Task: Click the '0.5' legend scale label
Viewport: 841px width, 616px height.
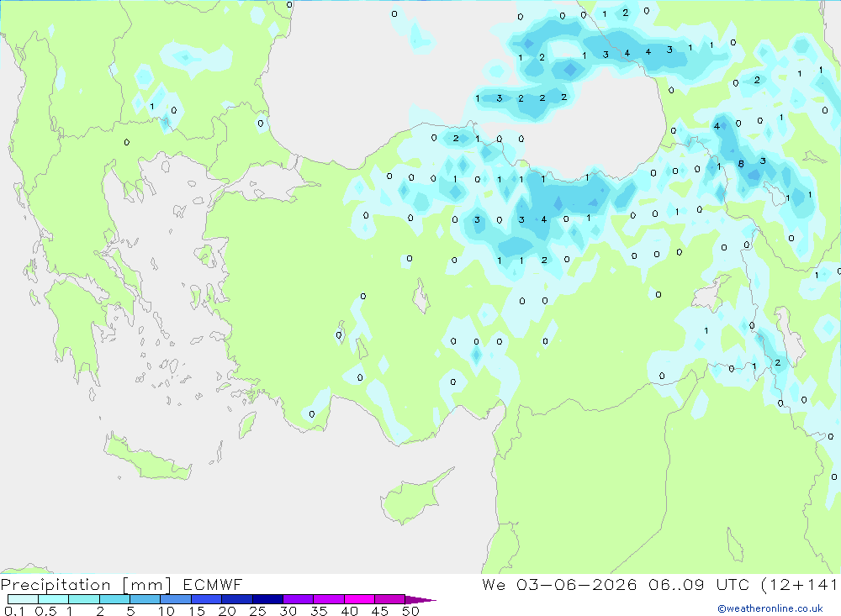Action: tap(45, 611)
